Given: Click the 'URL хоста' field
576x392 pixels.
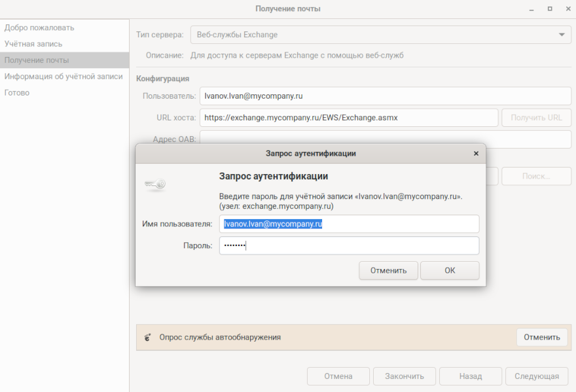Looking at the screenshot, I should tap(349, 118).
